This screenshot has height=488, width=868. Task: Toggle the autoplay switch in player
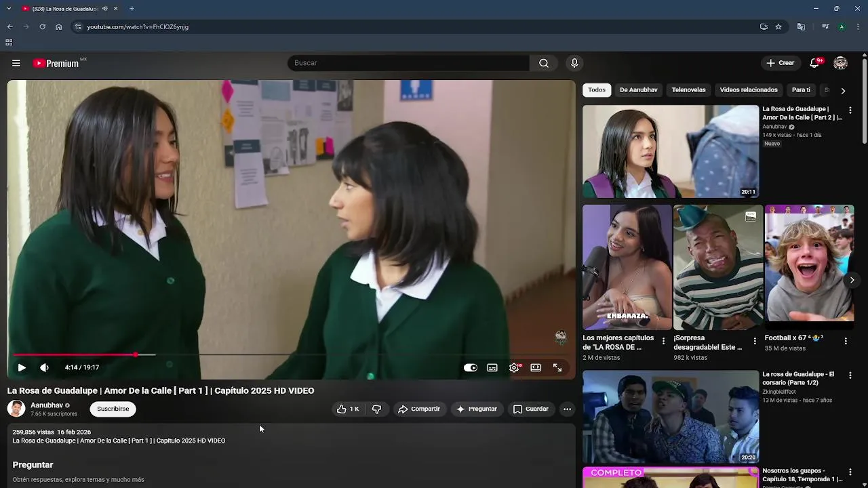[471, 367]
